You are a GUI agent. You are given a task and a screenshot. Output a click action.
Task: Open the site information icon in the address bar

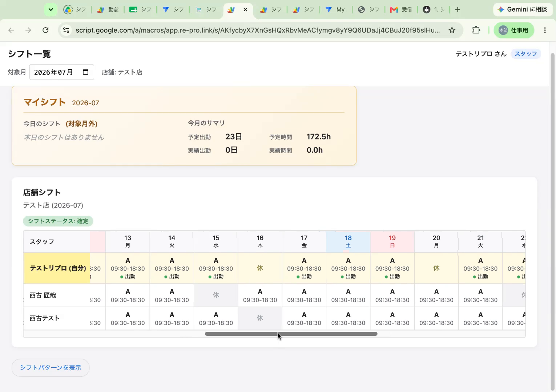coord(66,30)
